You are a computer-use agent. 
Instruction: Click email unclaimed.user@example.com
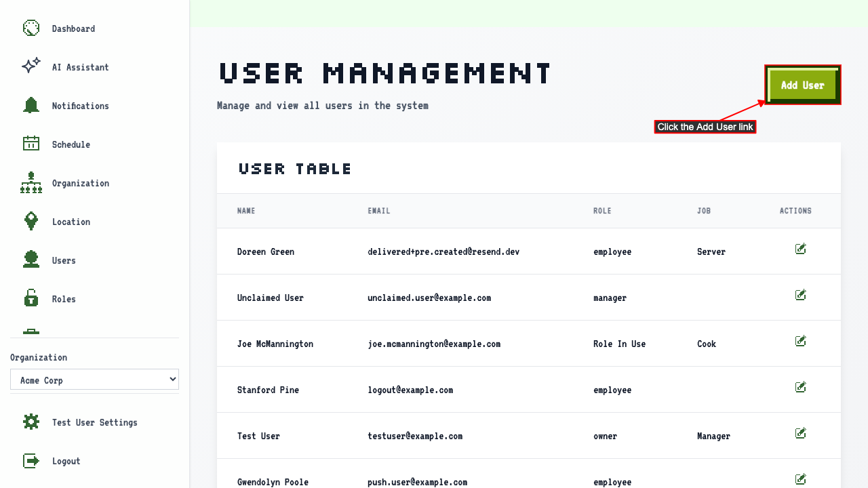429,298
